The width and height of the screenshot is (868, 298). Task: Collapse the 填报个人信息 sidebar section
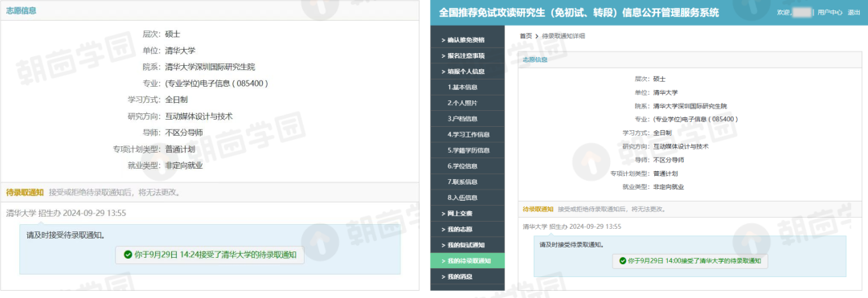pos(467,71)
